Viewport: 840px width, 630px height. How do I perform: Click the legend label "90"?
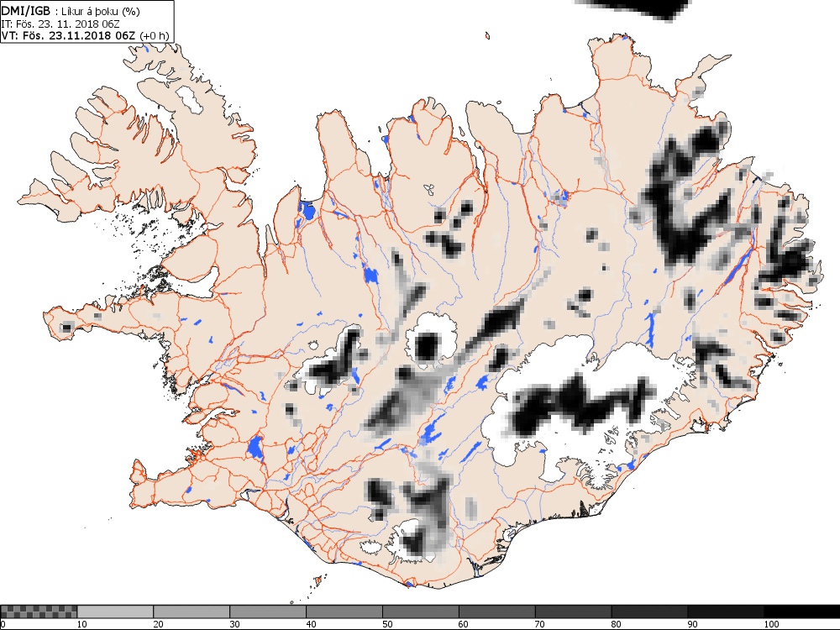tap(693, 624)
